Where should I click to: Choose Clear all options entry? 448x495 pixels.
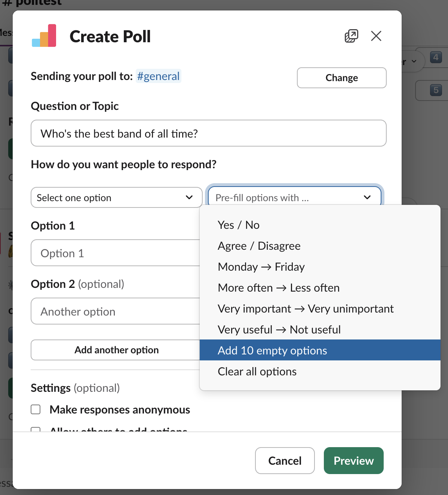pyautogui.click(x=257, y=372)
